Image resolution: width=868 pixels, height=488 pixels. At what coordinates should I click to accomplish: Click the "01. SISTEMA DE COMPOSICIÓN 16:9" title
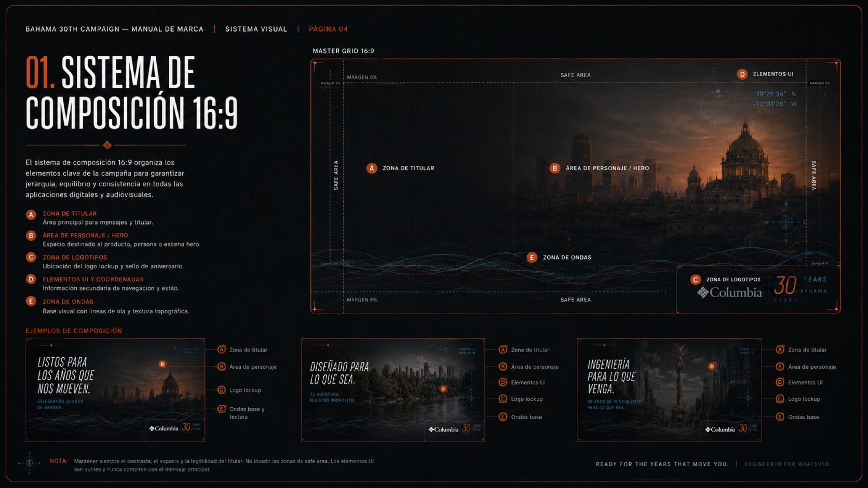click(132, 92)
